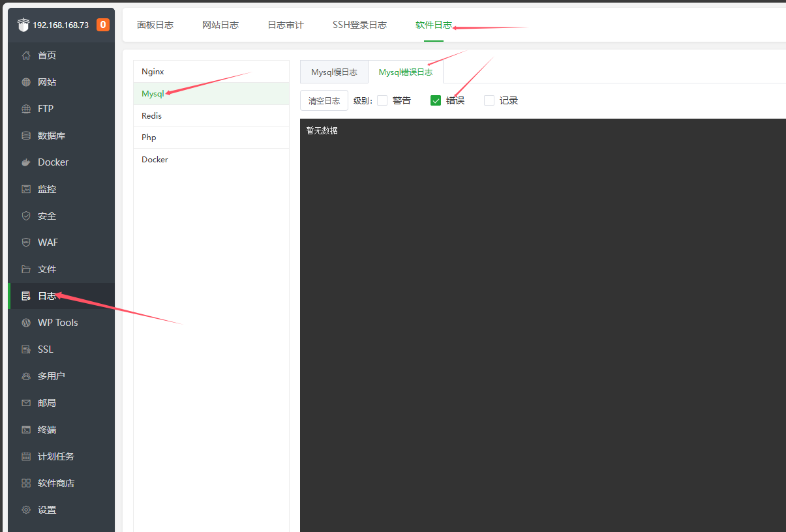Click the database icon beside 数据库
The width and height of the screenshot is (786, 532).
pos(26,136)
